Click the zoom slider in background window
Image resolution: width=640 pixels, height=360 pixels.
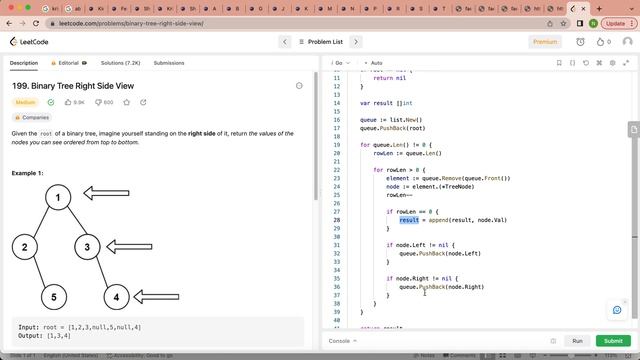(570, 356)
